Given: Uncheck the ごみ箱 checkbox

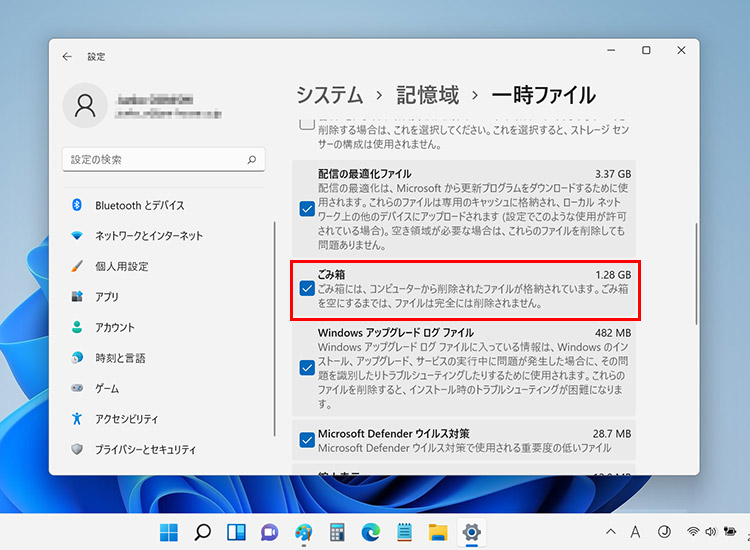Looking at the screenshot, I should pyautogui.click(x=307, y=289).
